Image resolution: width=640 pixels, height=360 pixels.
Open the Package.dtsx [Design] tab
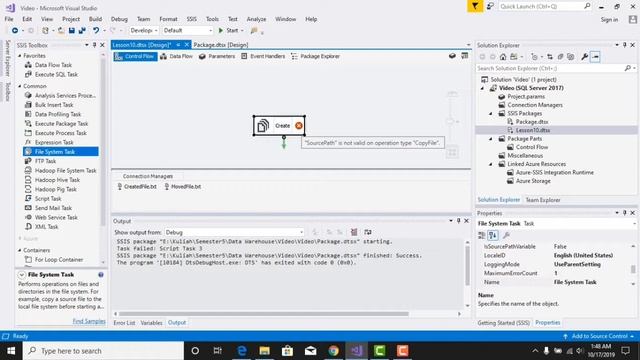(220, 45)
